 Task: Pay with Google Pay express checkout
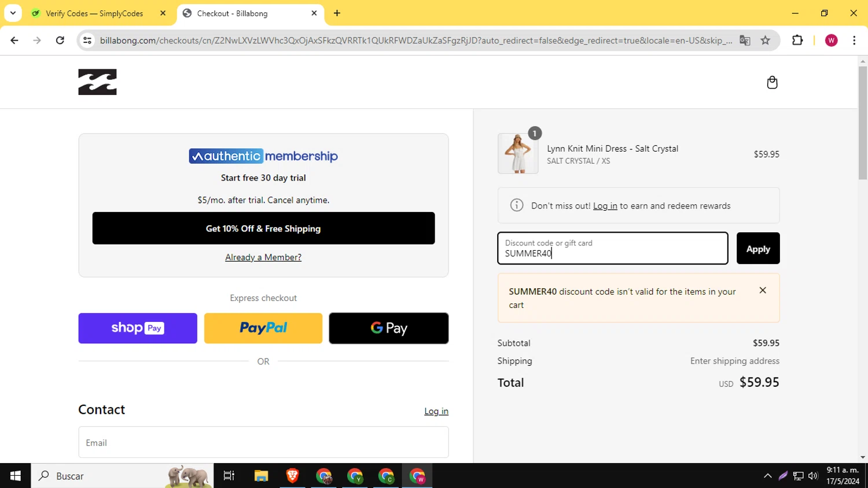coord(389,328)
